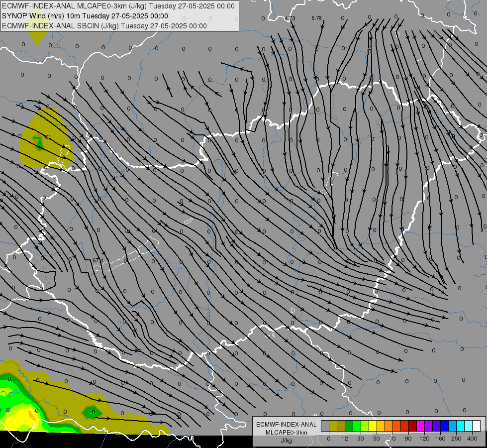The image size is (487, 448).
Task: Click the legend scale value 30
Action: [x=361, y=439]
